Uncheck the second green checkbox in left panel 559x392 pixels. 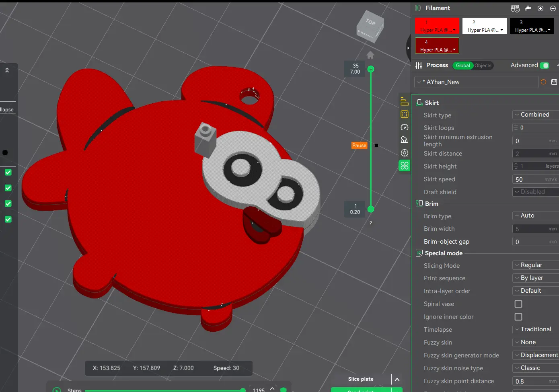point(8,188)
